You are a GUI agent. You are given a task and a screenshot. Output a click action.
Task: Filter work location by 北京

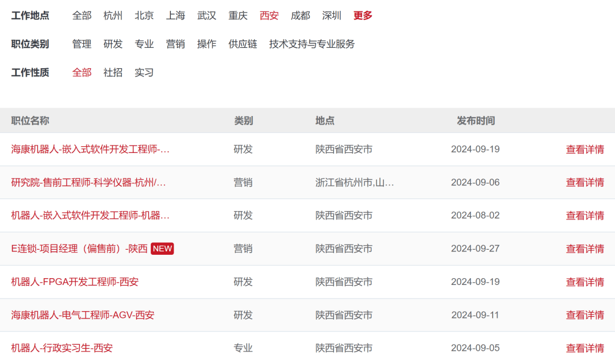click(x=144, y=16)
